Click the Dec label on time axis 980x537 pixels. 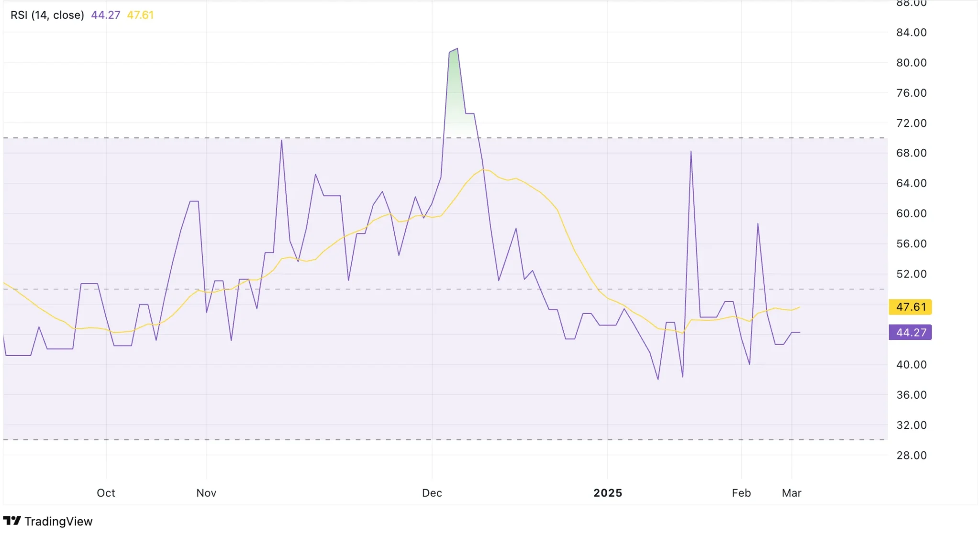coord(432,492)
